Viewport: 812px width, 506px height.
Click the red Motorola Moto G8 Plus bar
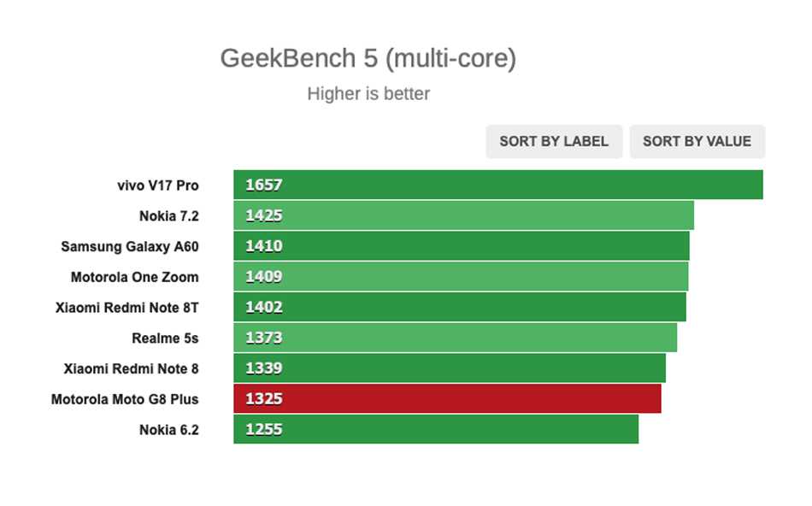[447, 399]
